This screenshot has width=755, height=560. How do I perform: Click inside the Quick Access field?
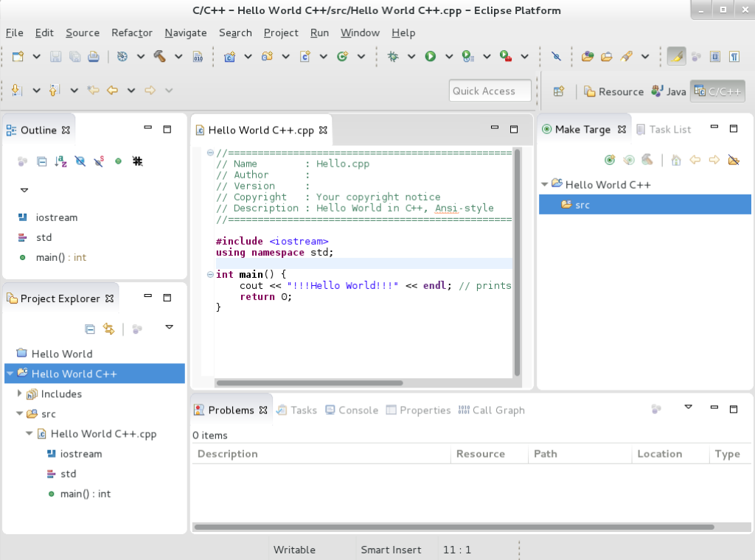(x=489, y=90)
